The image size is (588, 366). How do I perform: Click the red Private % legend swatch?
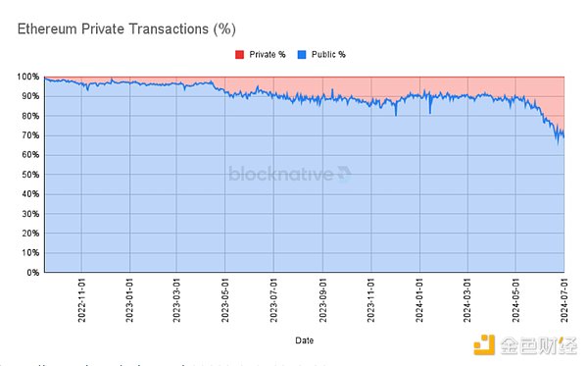239,55
